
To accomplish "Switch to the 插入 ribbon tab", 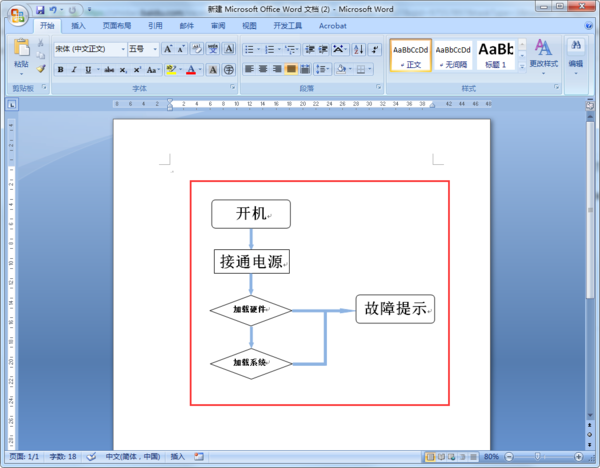I will pos(78,26).
